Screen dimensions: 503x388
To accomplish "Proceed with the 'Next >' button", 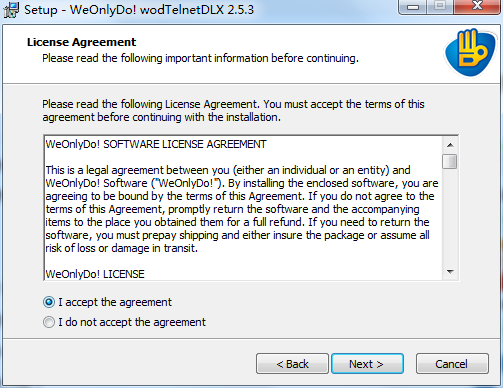I will pyautogui.click(x=367, y=364).
